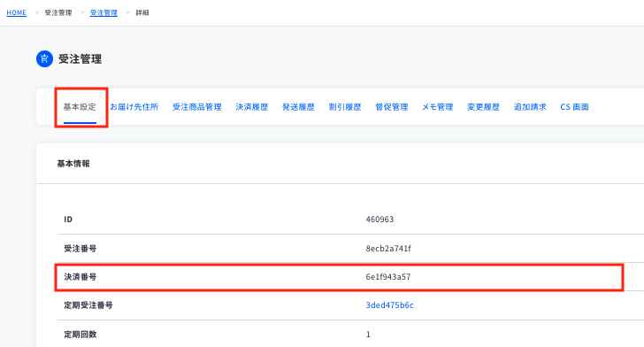Open the 督促管理 tab

pos(392,107)
